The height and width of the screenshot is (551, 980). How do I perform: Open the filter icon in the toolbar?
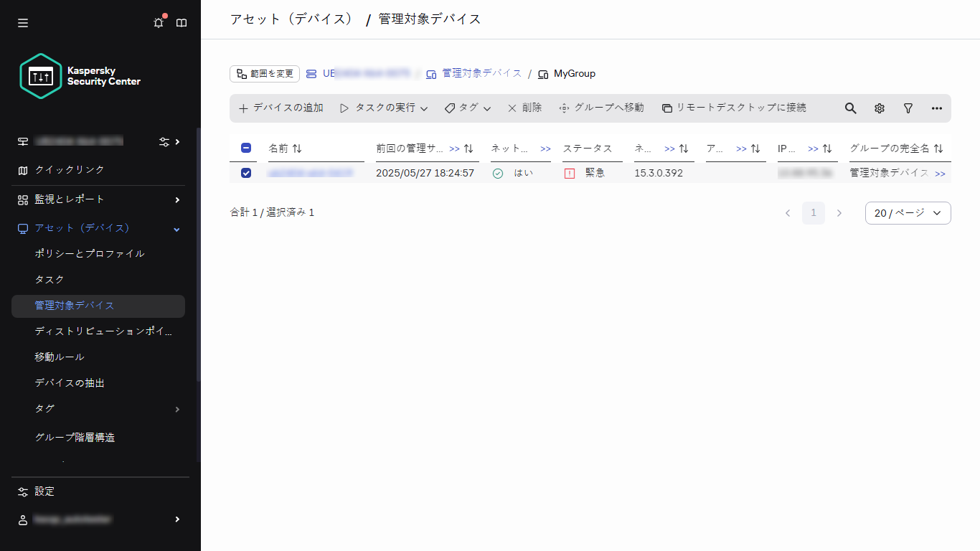click(908, 108)
